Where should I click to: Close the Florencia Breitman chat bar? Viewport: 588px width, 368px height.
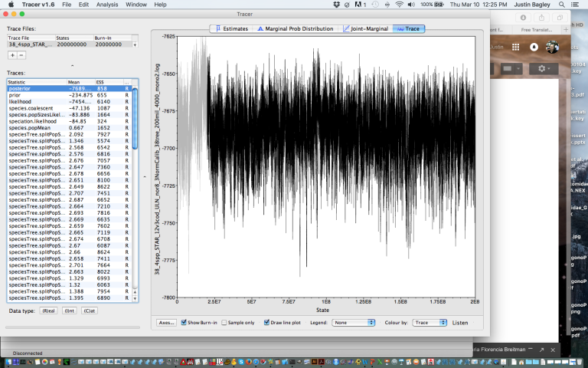pyautogui.click(x=553, y=350)
